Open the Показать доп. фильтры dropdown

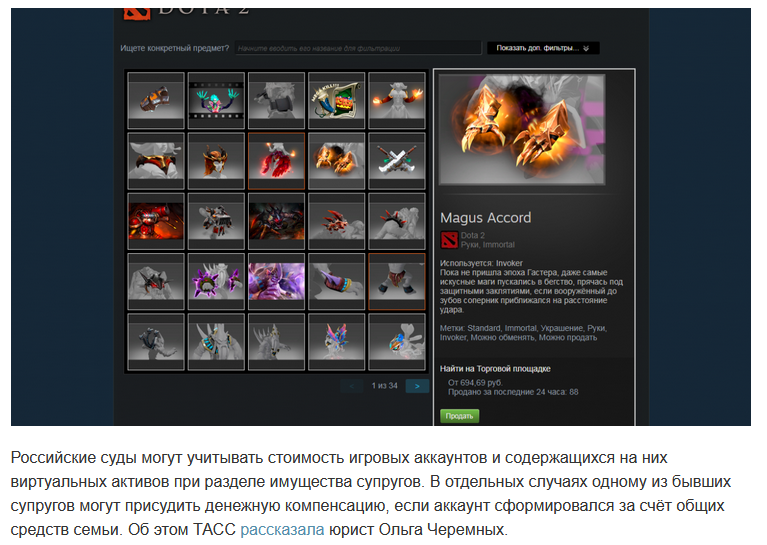[x=543, y=48]
